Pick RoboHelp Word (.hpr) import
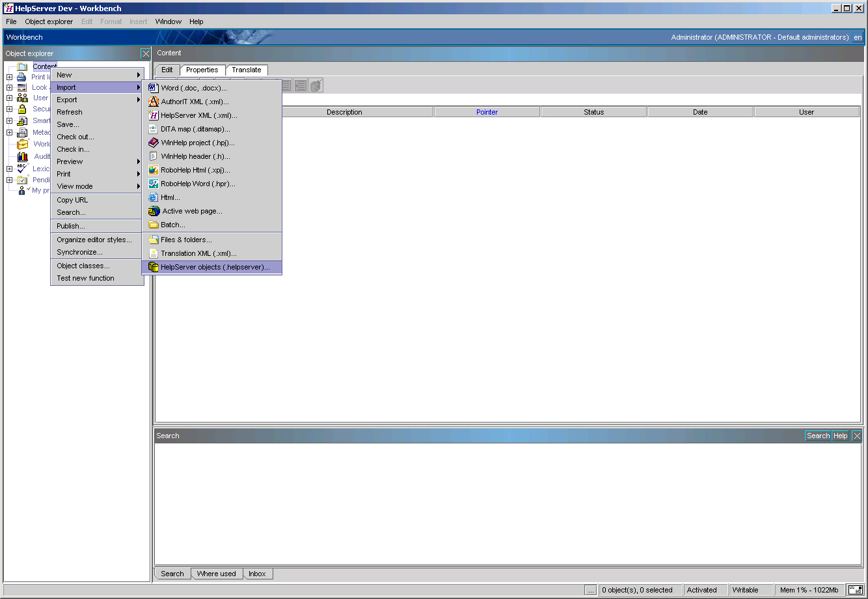 click(x=211, y=184)
